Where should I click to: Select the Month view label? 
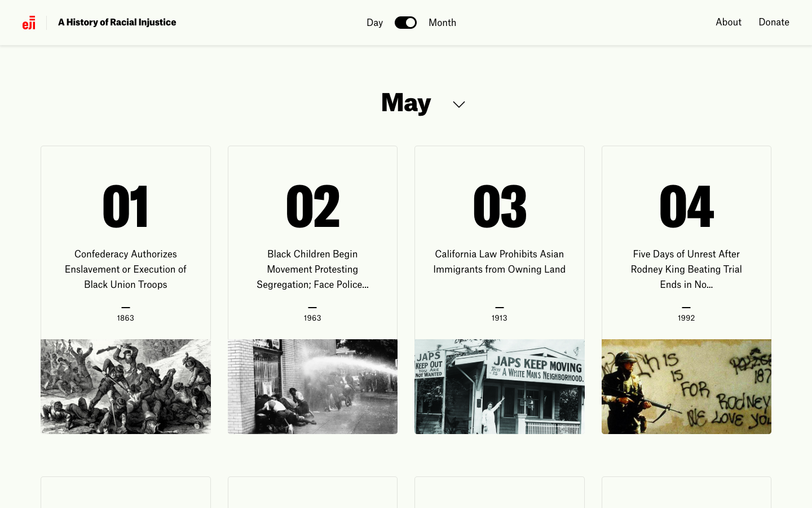[x=442, y=23]
